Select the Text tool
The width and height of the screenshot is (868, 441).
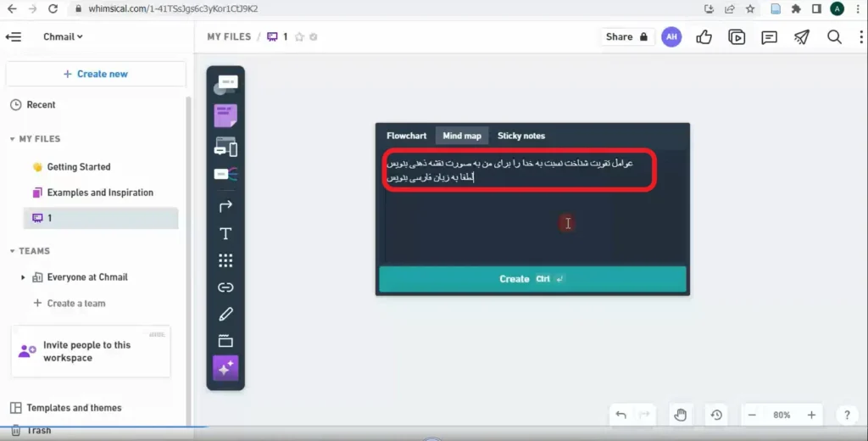[225, 234]
